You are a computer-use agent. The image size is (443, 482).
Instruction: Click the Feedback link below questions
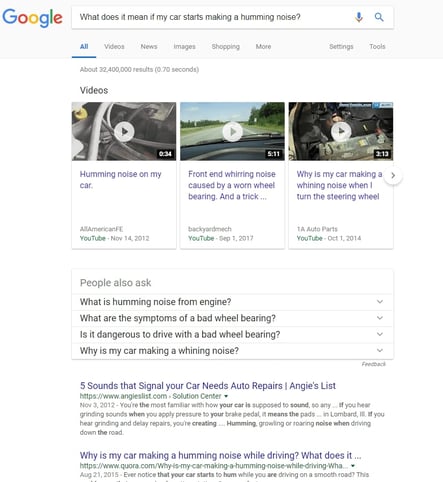coord(373,364)
